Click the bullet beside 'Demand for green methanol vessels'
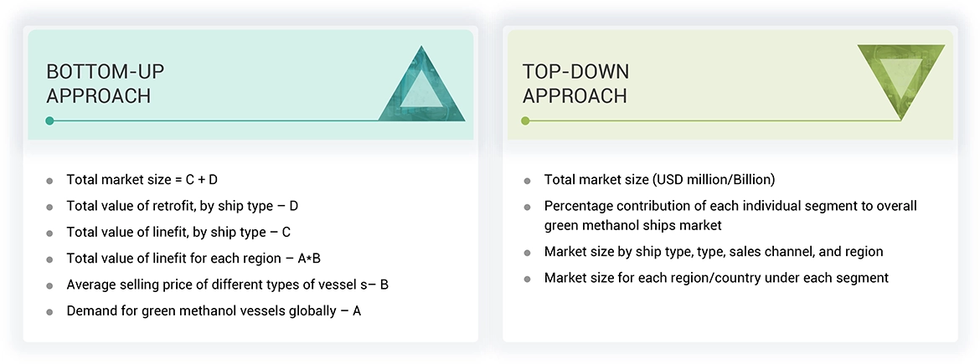The height and width of the screenshot is (364, 980). [x=50, y=311]
